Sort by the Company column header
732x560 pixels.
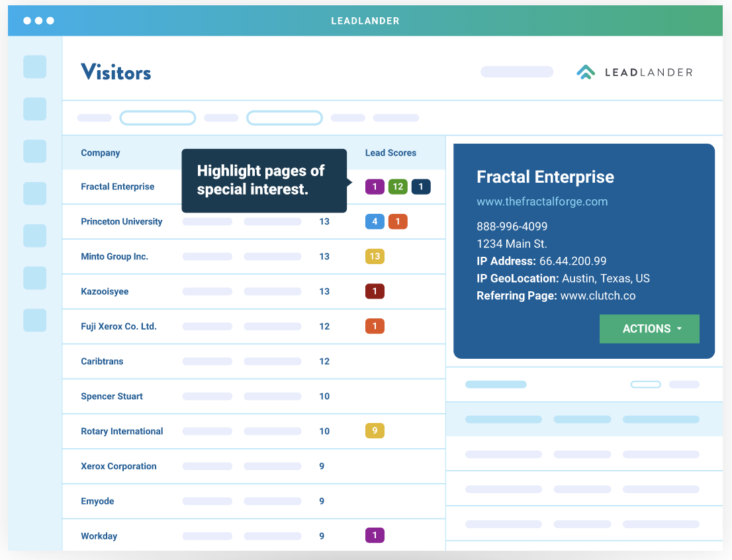click(x=101, y=153)
